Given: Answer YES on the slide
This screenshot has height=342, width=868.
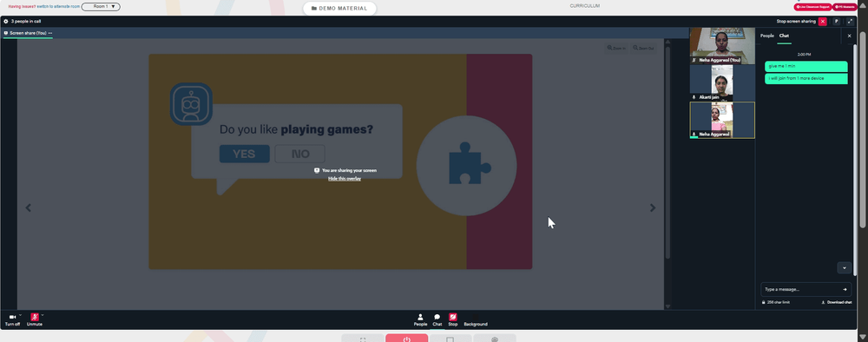Looking at the screenshot, I should (244, 154).
